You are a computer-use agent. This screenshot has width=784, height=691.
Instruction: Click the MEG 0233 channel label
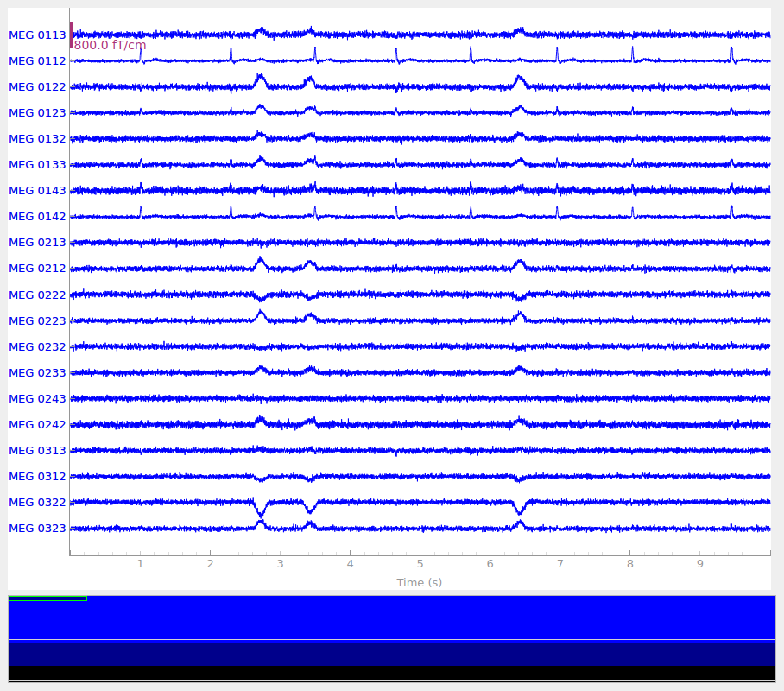37,373
